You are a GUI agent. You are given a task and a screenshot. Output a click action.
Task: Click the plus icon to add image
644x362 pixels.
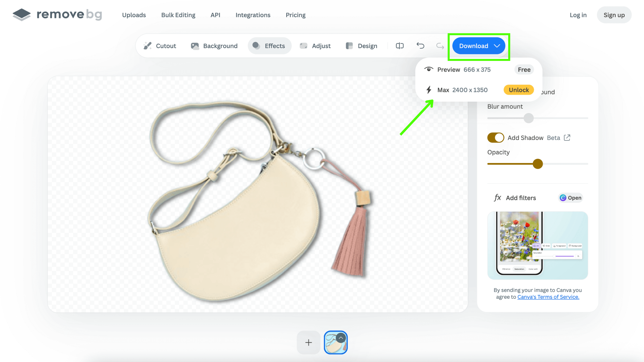[x=308, y=342]
